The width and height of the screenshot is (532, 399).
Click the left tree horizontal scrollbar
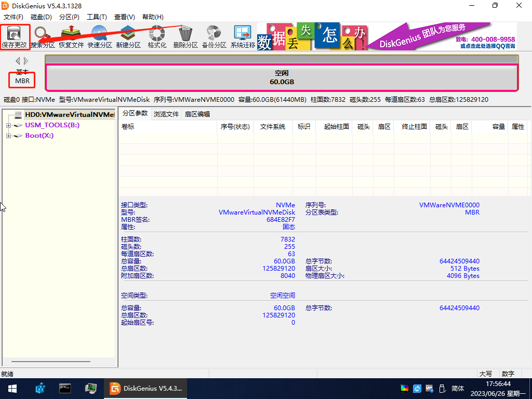coord(51,362)
